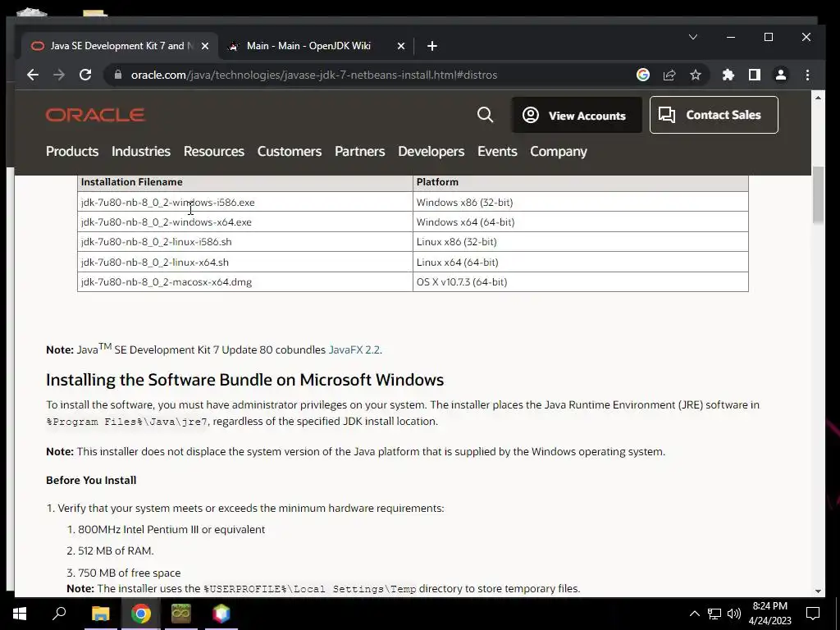Click the Before You Install heading
The width and height of the screenshot is (840, 630).
(x=91, y=481)
